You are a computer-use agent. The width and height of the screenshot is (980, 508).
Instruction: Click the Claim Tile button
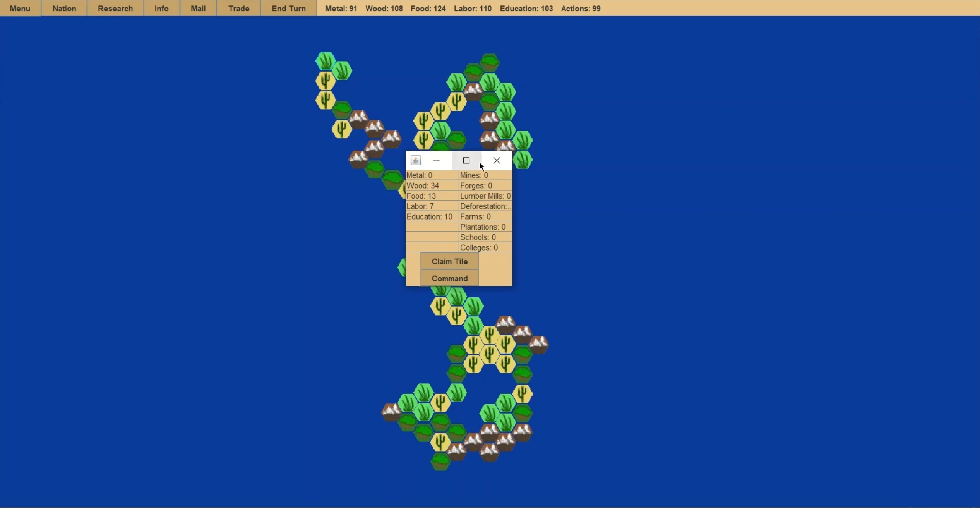449,261
